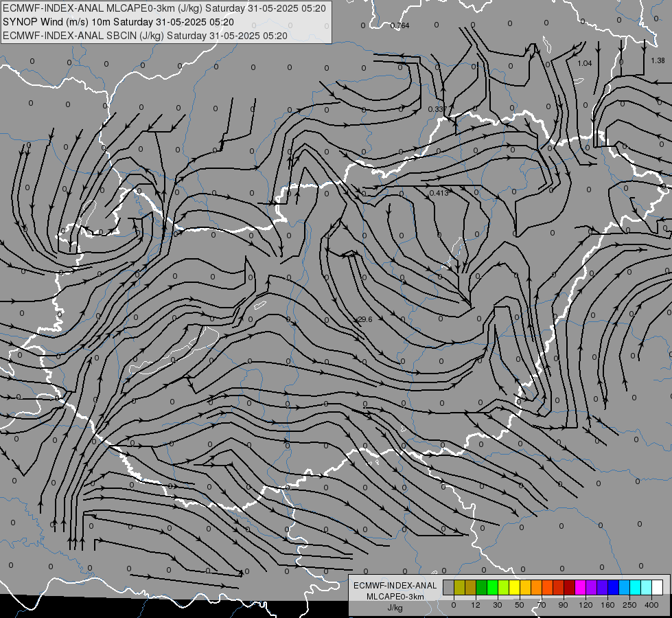Select the 30 color scale label
The image size is (672, 618).
pyautogui.click(x=498, y=605)
